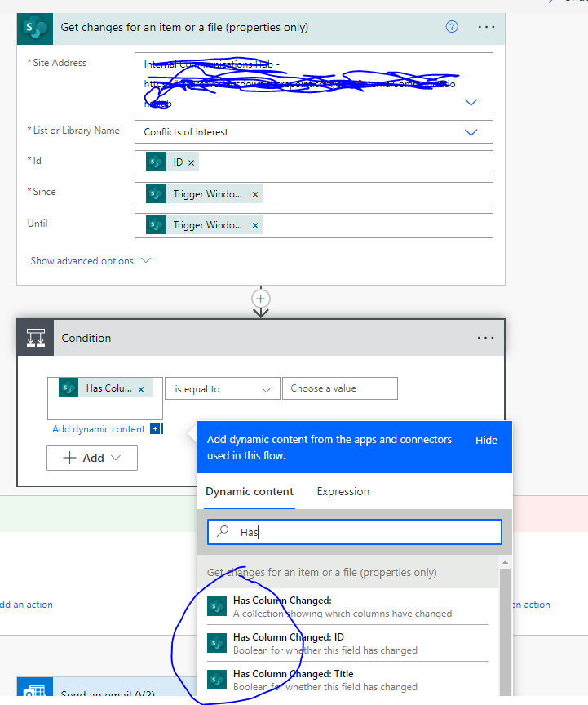Click SharePoint icon of the ID token

pyautogui.click(x=156, y=162)
